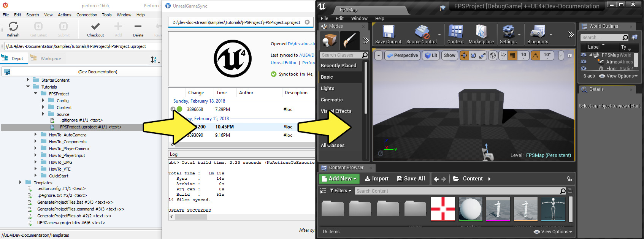The image size is (644, 239).
Task: Open the Blueprints gamepad icon
Action: click(x=538, y=32)
